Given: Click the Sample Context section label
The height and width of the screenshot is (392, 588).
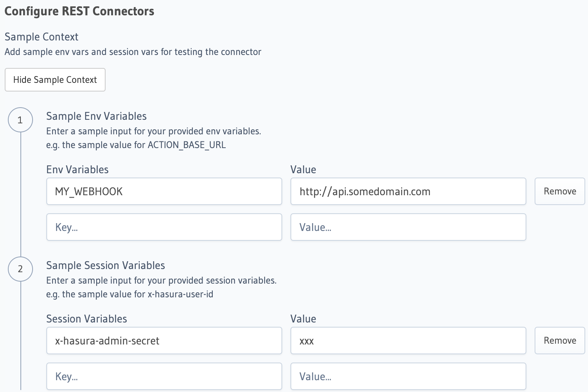Looking at the screenshot, I should tap(41, 37).
